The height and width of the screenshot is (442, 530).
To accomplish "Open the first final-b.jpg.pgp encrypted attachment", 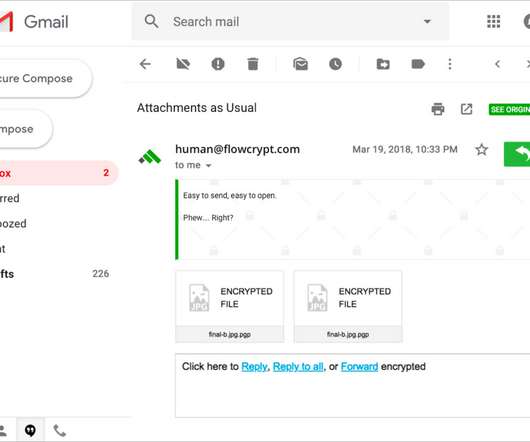I will point(230,306).
